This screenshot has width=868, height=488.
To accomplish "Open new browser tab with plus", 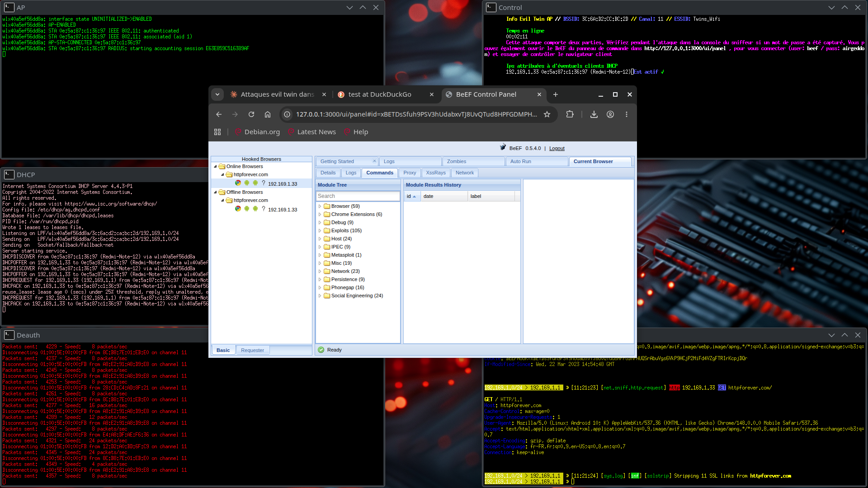I will [x=556, y=94].
